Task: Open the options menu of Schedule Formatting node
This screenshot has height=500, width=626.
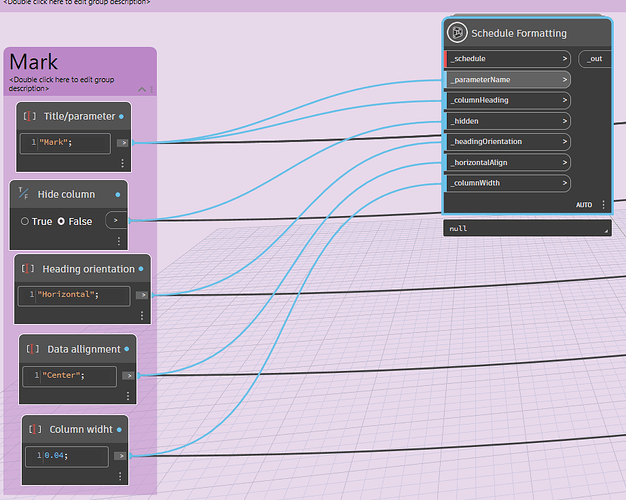Action: 603,204
